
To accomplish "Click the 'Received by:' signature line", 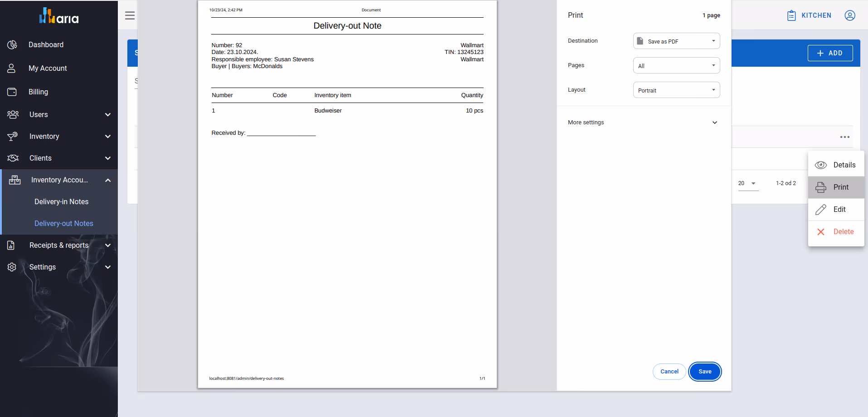I will pyautogui.click(x=263, y=133).
